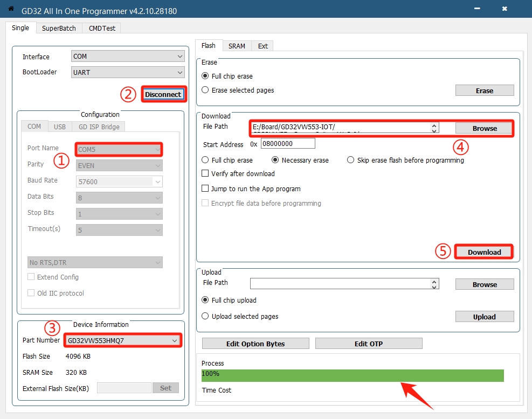
Task: Click the home icon in title bar
Action: 11,9
